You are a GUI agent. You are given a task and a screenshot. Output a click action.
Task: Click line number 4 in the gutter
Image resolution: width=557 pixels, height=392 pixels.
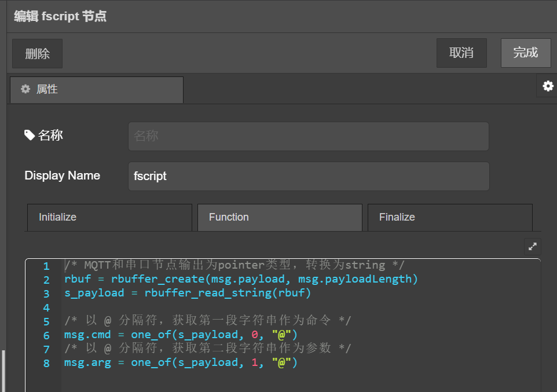(x=46, y=307)
